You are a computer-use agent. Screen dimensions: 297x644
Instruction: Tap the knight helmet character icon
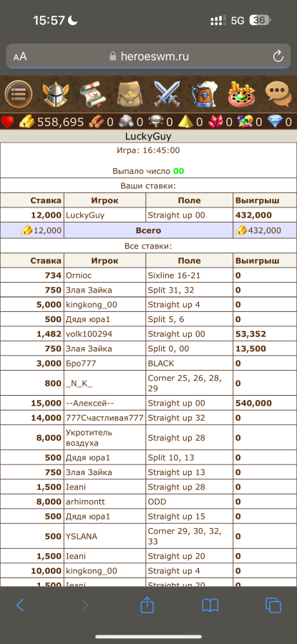[55, 94]
